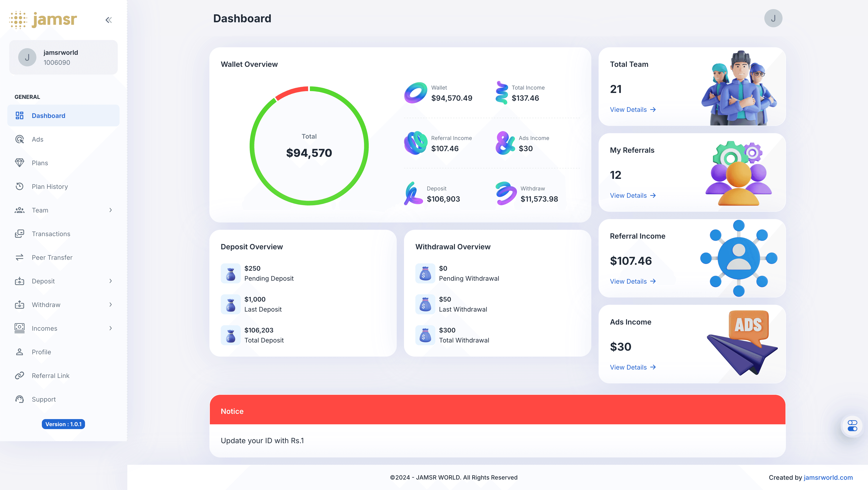This screenshot has height=490, width=868.
Task: Click the Transactions icon in sidebar
Action: [20, 234]
